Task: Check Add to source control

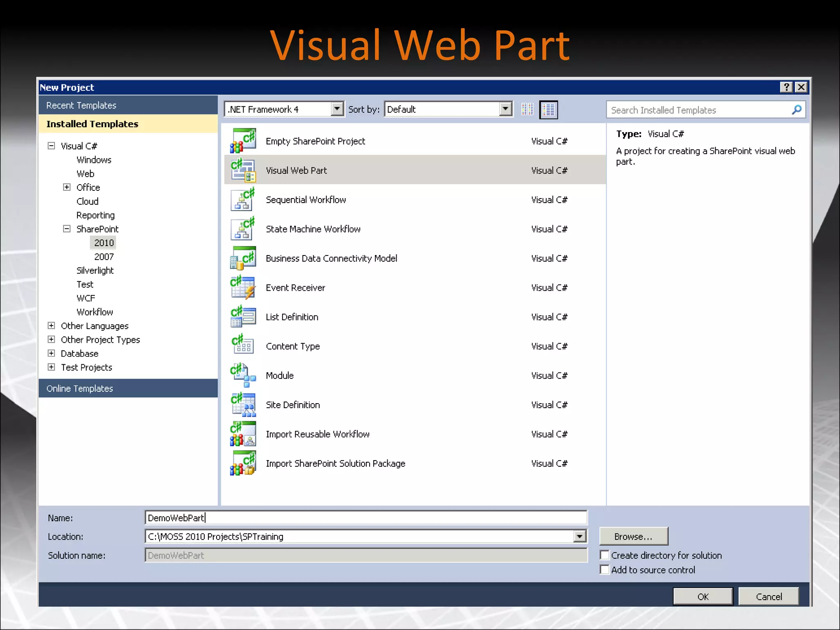Action: tap(605, 569)
